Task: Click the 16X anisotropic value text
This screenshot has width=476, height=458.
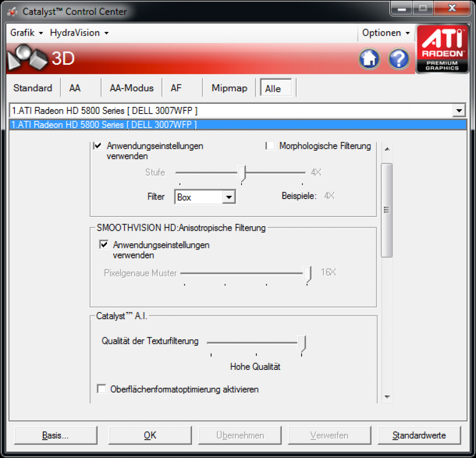Action: 328,272
